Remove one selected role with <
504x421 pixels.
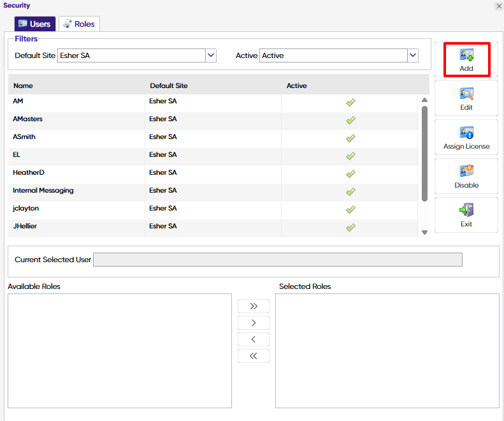pyautogui.click(x=254, y=339)
